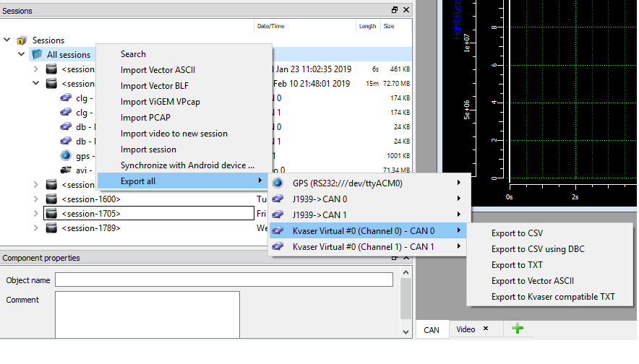Expand the session-1600 node
This screenshot has width=639, height=364.
click(36, 199)
